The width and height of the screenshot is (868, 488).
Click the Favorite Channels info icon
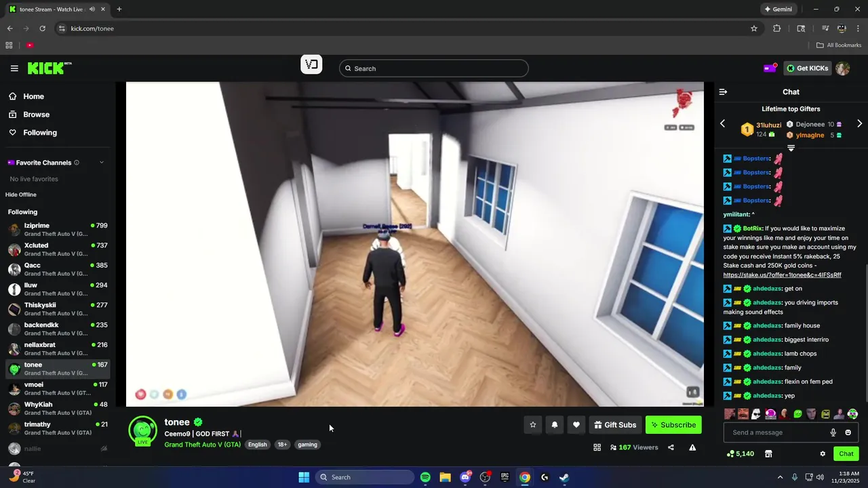tap(77, 163)
